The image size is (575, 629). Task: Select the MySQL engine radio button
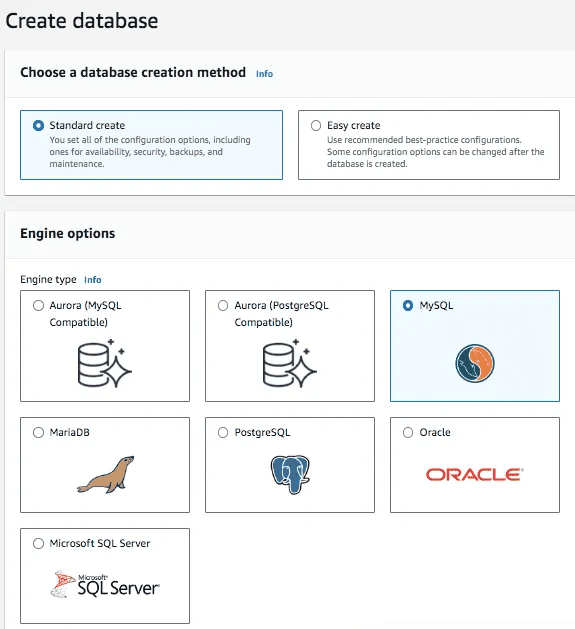[x=408, y=306]
